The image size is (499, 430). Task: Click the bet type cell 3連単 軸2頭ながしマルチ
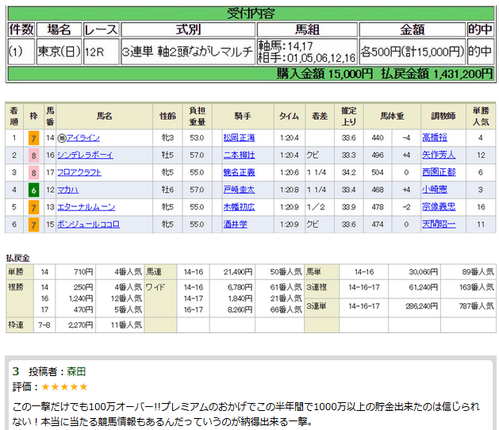coord(188,51)
